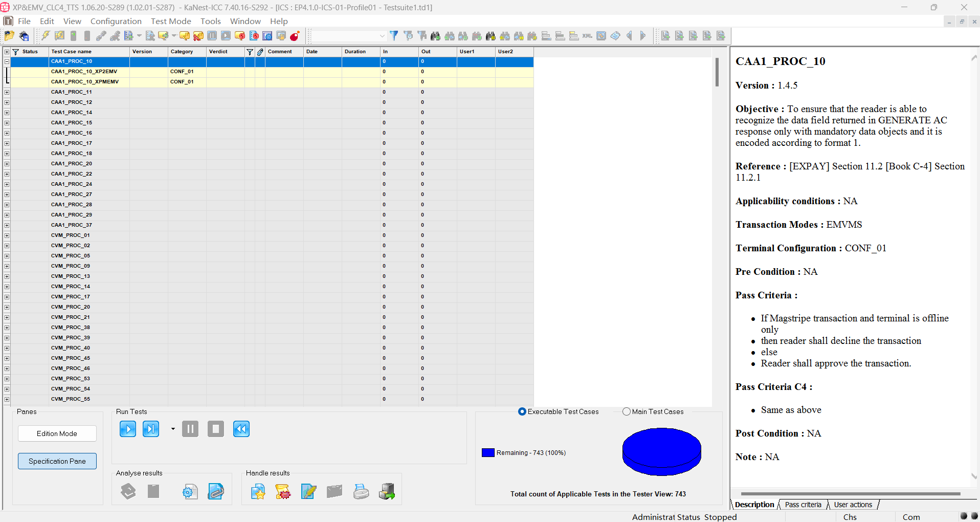Click the blue Remaining legend color swatch
Image resolution: width=980 pixels, height=522 pixels.
(488, 453)
